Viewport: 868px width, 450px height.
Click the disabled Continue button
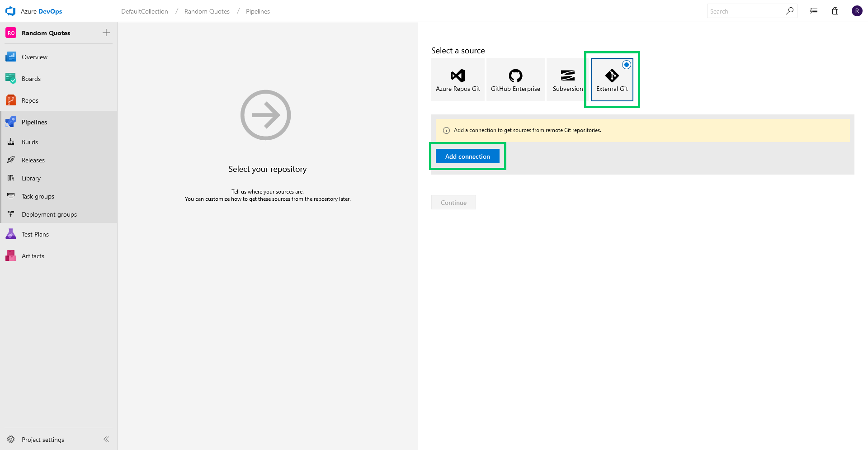tap(453, 203)
